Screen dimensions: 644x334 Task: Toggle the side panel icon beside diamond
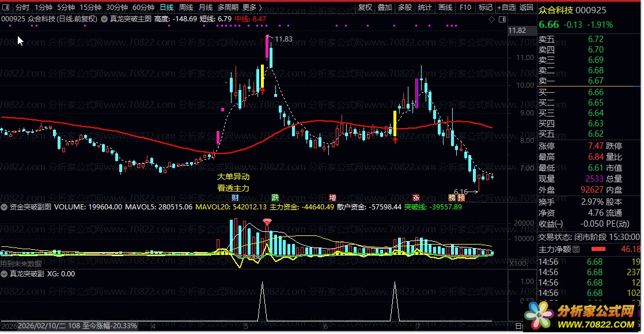click(502, 19)
